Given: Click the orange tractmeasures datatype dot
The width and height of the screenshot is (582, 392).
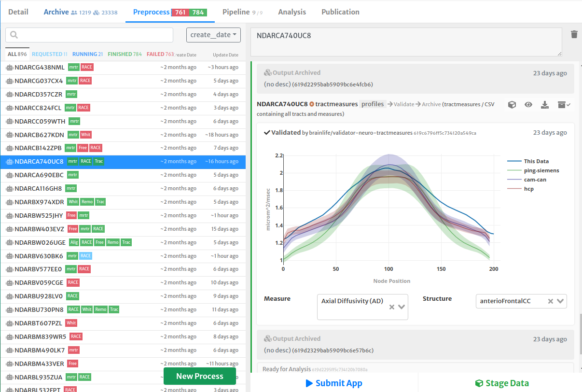Looking at the screenshot, I should [312, 104].
